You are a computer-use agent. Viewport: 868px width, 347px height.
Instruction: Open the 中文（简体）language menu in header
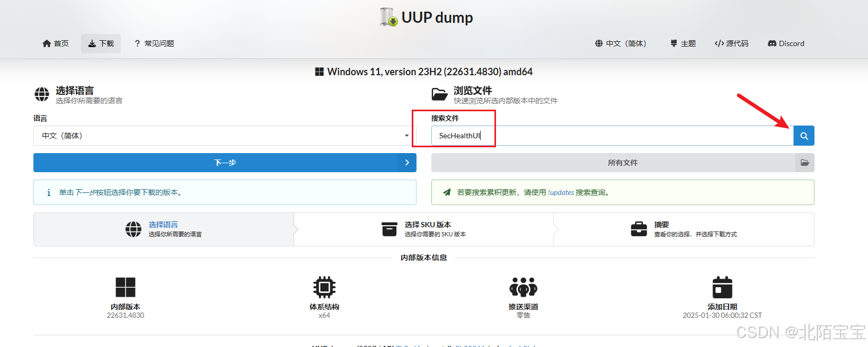[621, 43]
